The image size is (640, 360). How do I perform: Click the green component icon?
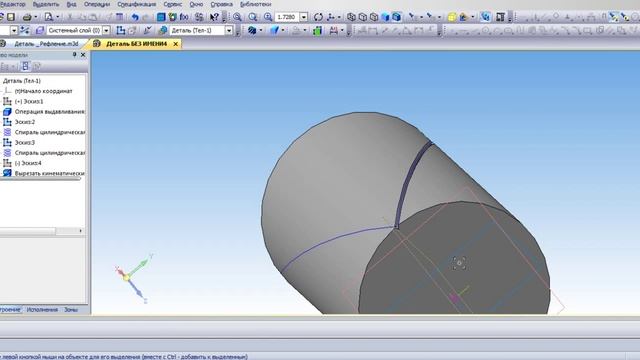318,30
